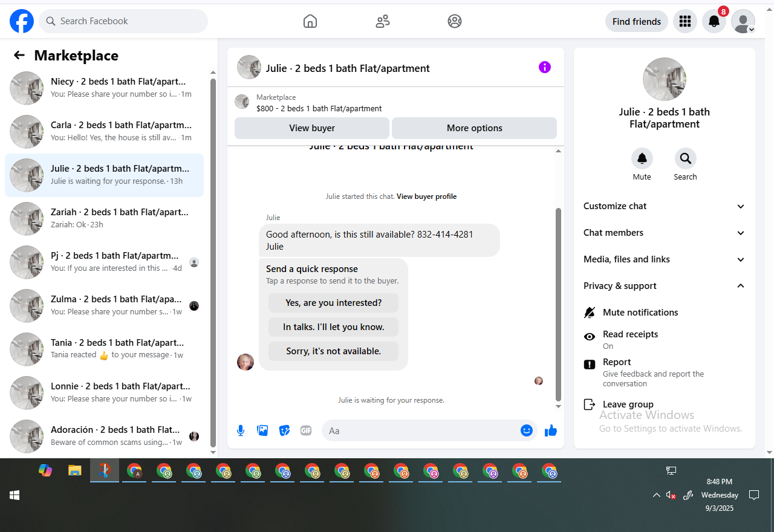The height and width of the screenshot is (532, 774).
Task: Expand Media, files and links section
Action: (x=665, y=259)
